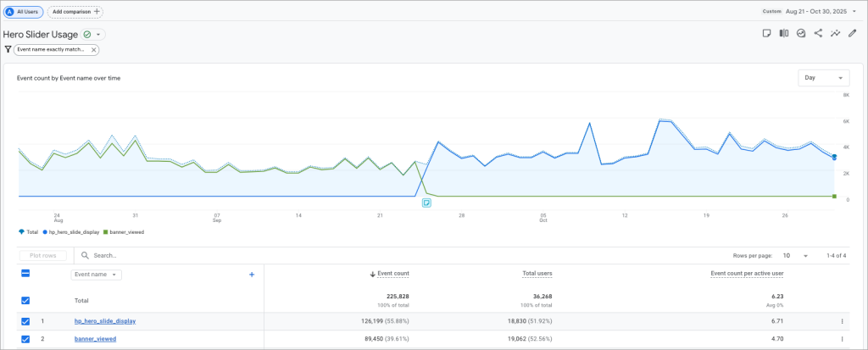The image size is (868, 350).
Task: Click the filter funnel icon
Action: 8,50
